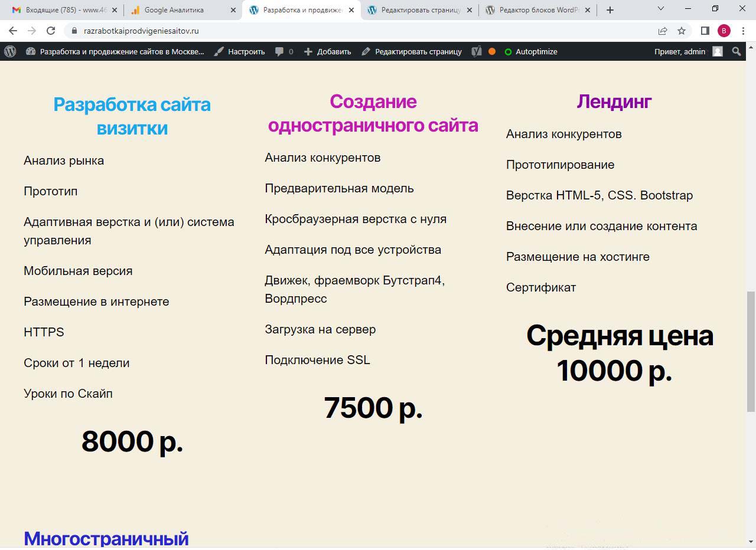Click the share page icon in address bar
The height and width of the screenshot is (550, 756).
pos(663,31)
